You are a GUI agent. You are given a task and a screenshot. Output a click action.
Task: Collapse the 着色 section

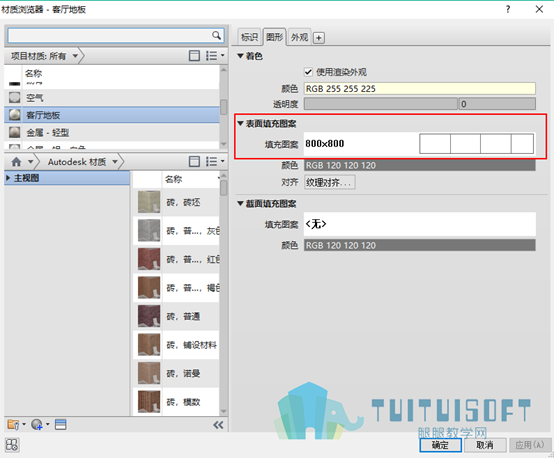click(x=241, y=56)
